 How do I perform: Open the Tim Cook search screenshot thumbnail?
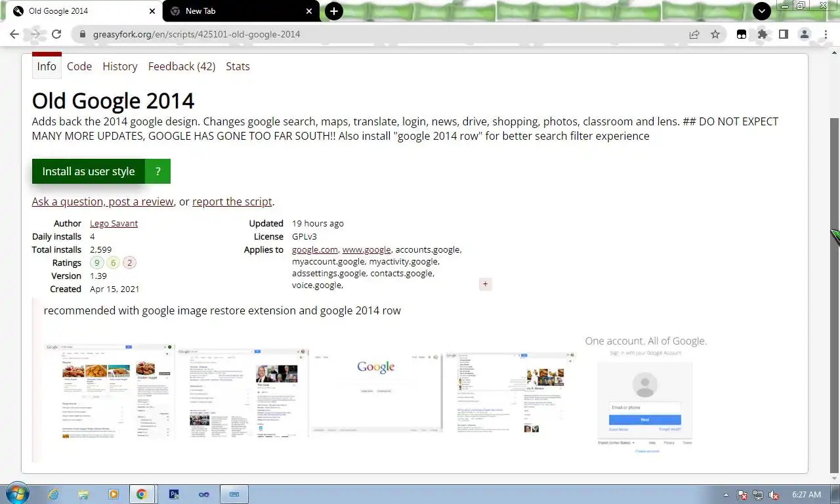(242, 392)
